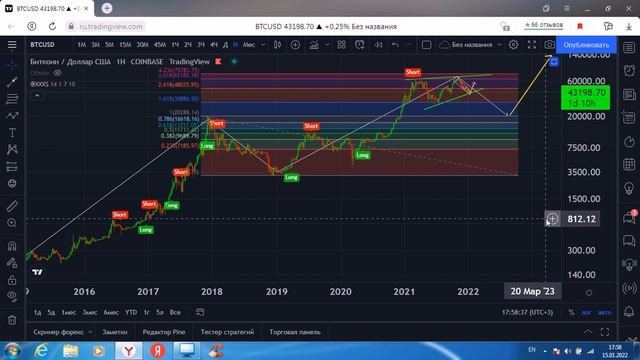Select the Все all-time date range
The image size is (640, 360).
(175, 313)
